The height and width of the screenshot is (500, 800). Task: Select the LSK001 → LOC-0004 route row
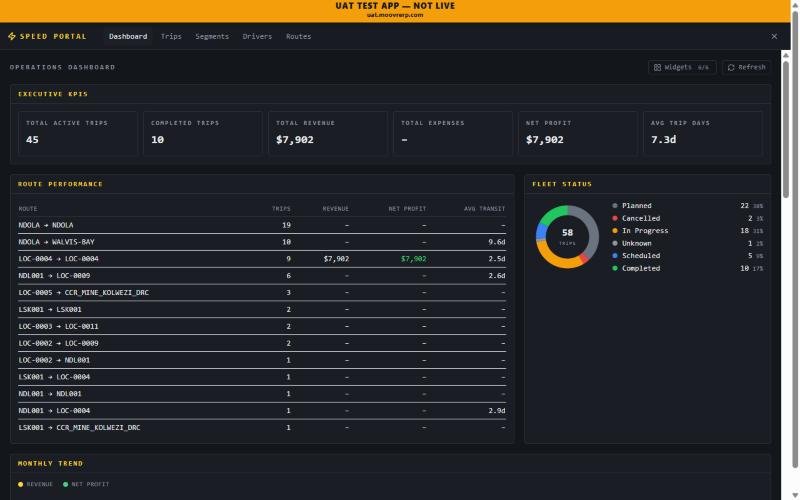[262, 377]
